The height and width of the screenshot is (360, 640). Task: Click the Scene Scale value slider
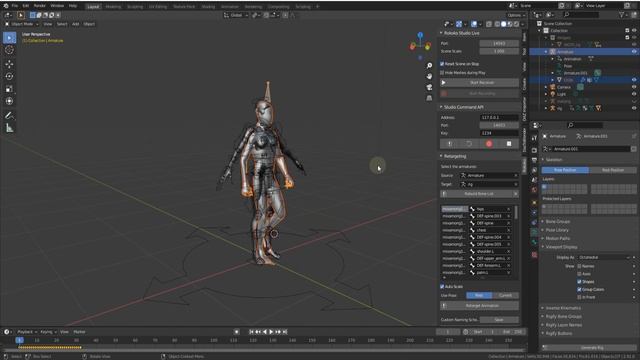[499, 51]
